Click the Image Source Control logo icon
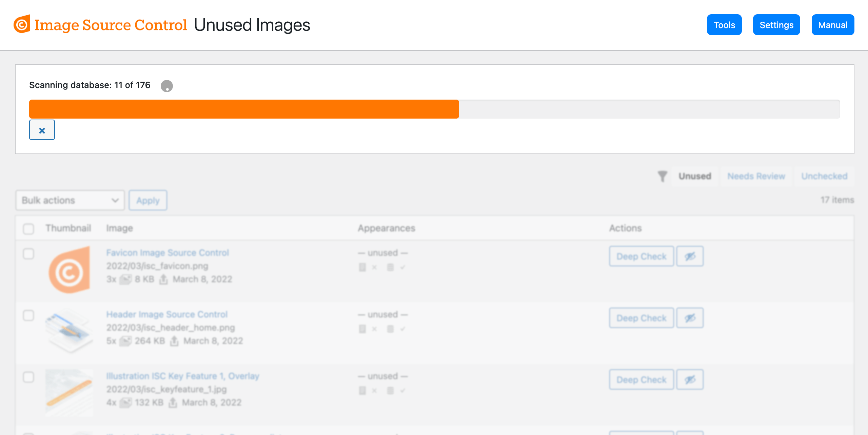This screenshot has width=868, height=435. [22, 24]
